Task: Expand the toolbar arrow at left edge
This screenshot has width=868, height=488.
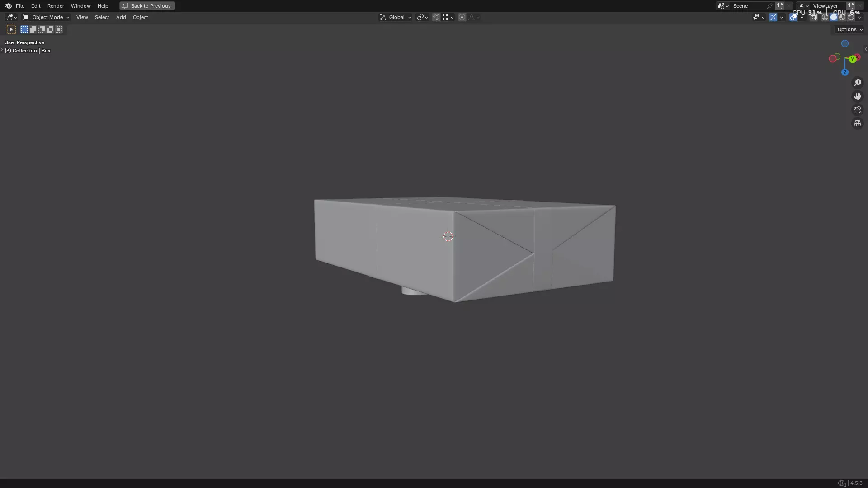Action: click(2, 49)
